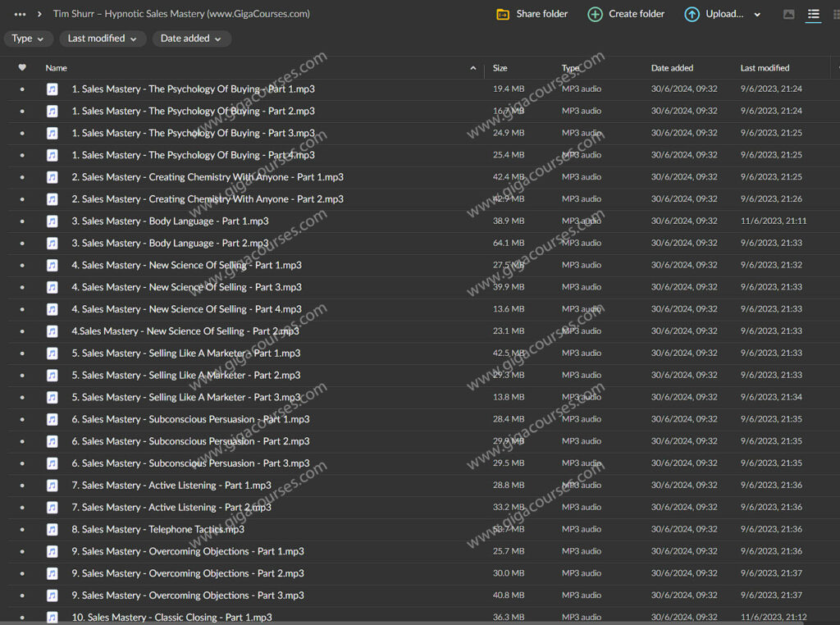Open the Type filter dropdown
The image size is (840, 625).
point(29,39)
